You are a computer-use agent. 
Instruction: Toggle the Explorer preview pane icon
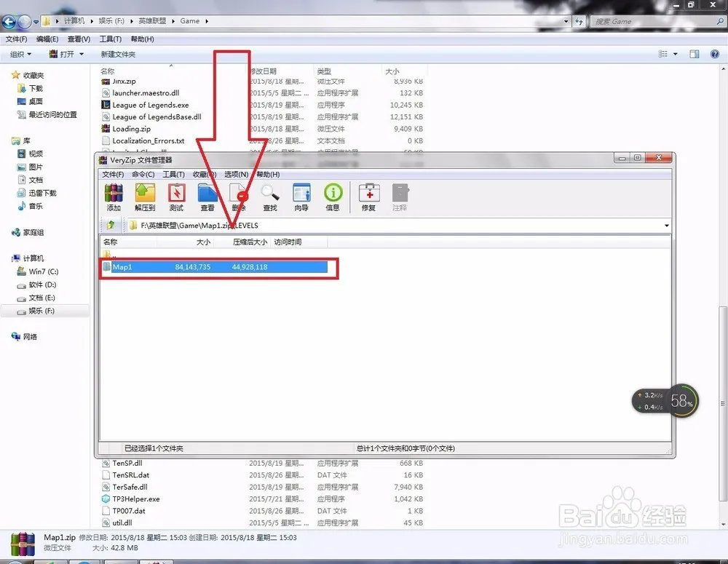click(694, 55)
